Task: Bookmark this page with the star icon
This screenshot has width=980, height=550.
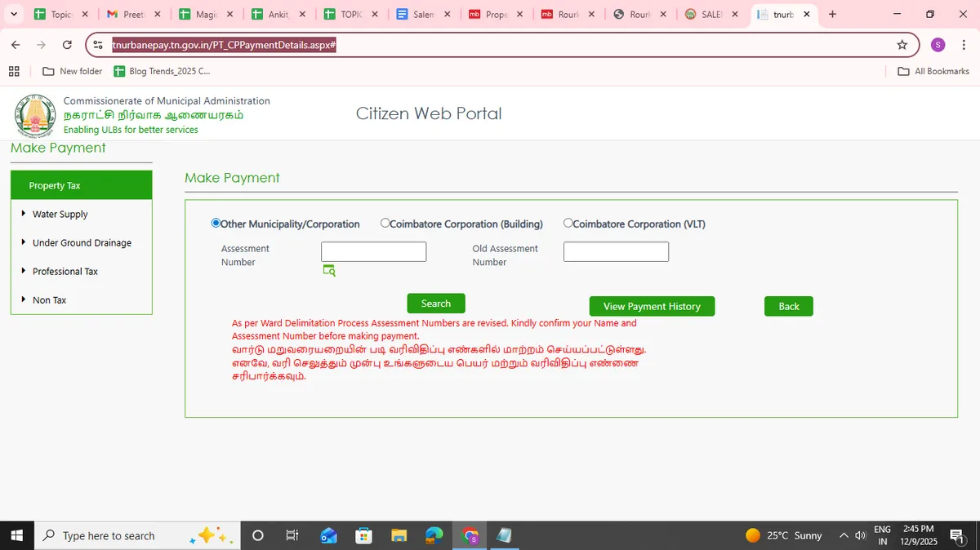Action: [902, 45]
